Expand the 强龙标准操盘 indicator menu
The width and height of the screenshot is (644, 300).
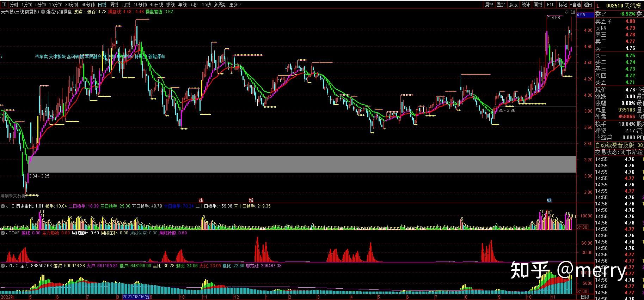click(43, 12)
